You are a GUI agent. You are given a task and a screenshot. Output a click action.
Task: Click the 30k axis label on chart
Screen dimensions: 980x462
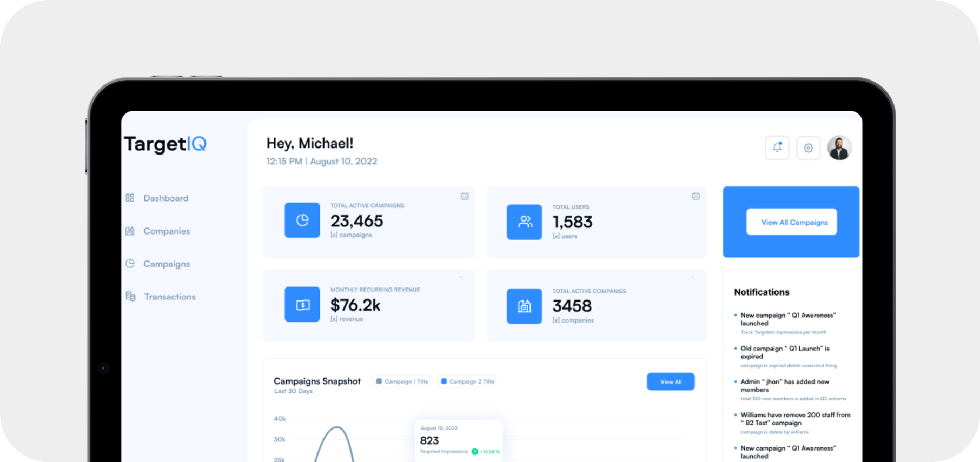click(x=280, y=439)
